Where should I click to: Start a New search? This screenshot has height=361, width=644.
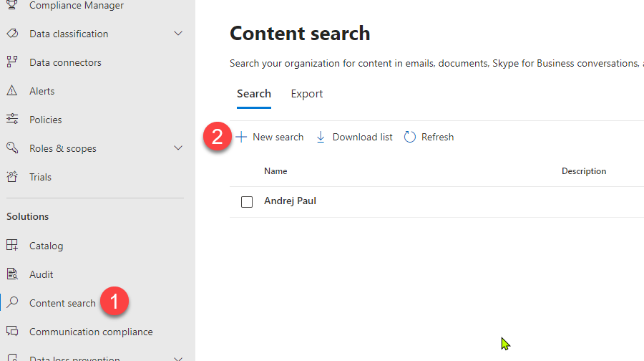click(270, 137)
